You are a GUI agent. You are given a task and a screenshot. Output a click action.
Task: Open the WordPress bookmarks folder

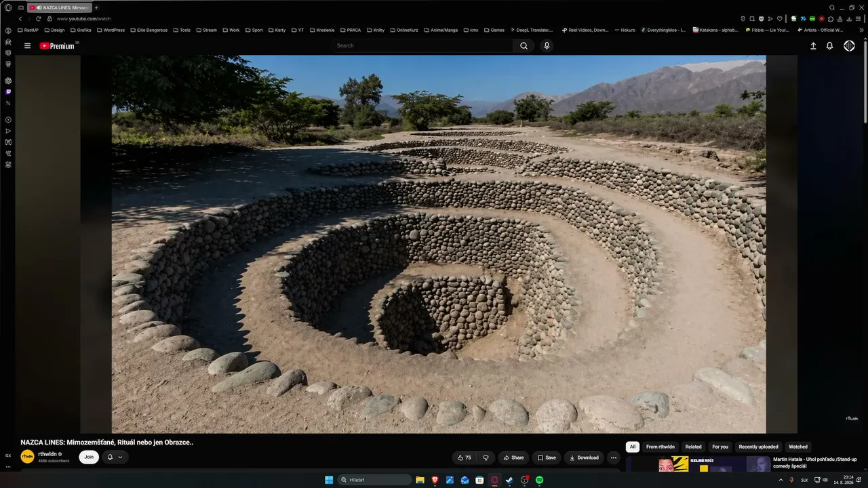click(x=111, y=30)
